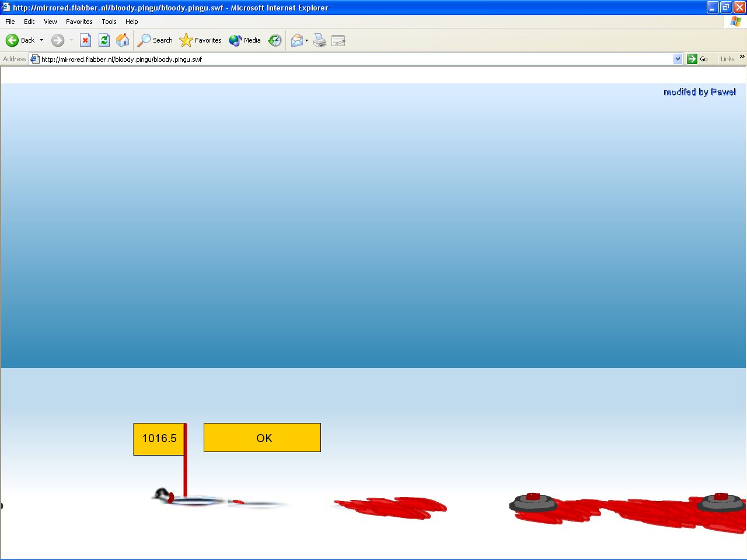Minimize the Internet Explorer window
747x560 pixels.
coord(713,8)
